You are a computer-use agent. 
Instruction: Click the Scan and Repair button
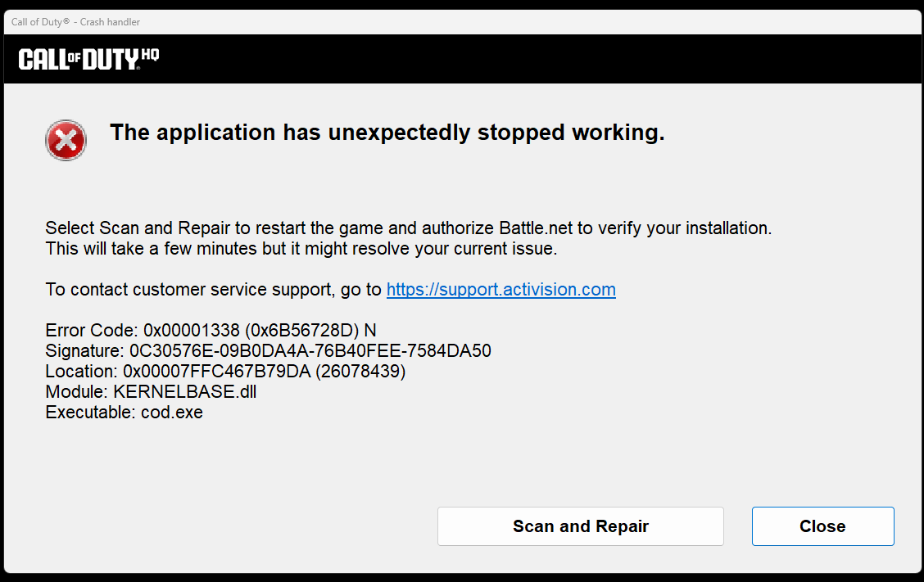click(x=581, y=526)
